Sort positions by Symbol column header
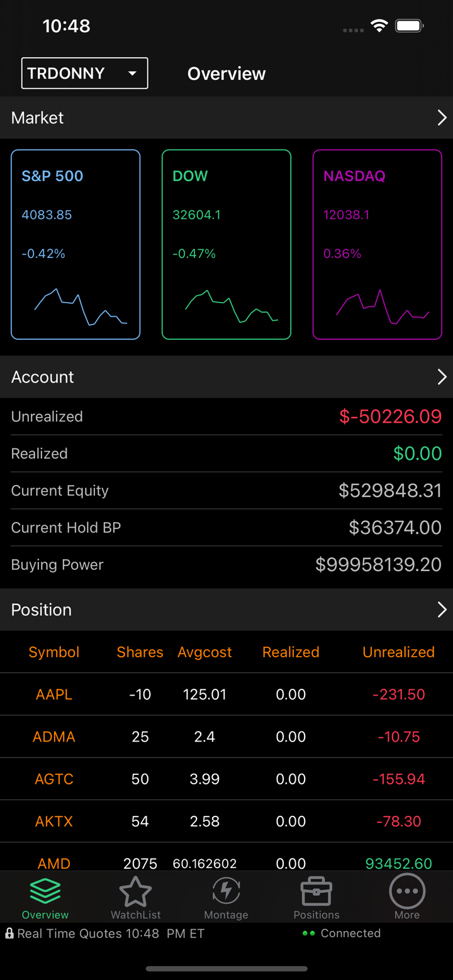Screen dimensions: 453x980 click(x=54, y=652)
